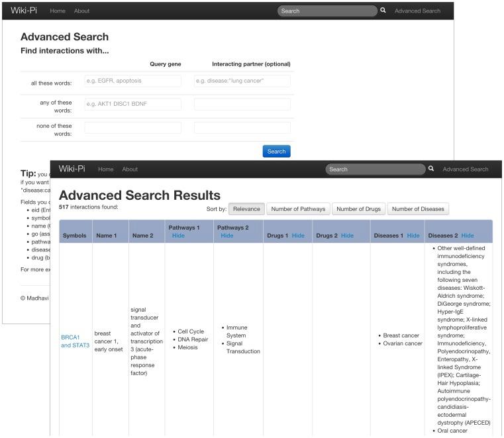Open the BRCA1 and STAT3 interaction link
This screenshot has width=504, height=438.
[x=75, y=341]
